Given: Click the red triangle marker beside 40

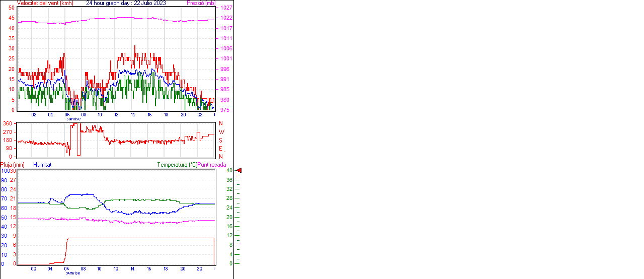Looking at the screenshot, I should [239, 171].
